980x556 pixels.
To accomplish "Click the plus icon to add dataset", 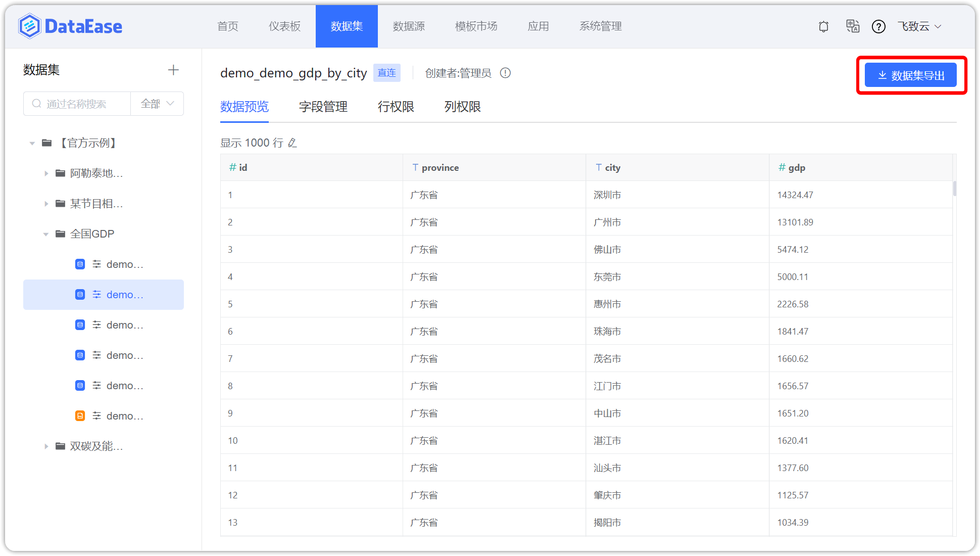I will point(173,70).
